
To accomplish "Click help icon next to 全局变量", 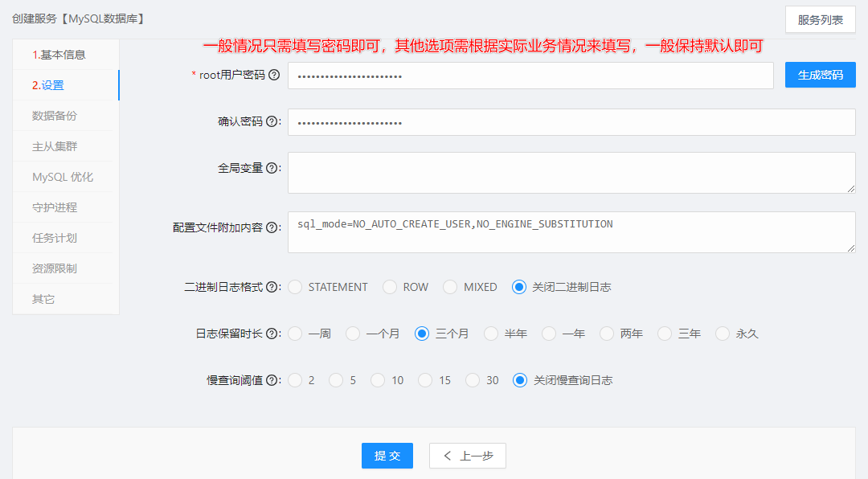I will click(272, 168).
